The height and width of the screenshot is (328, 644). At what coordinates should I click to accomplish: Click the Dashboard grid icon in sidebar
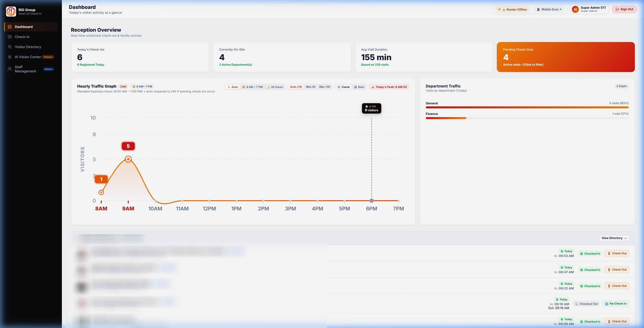coord(10,27)
